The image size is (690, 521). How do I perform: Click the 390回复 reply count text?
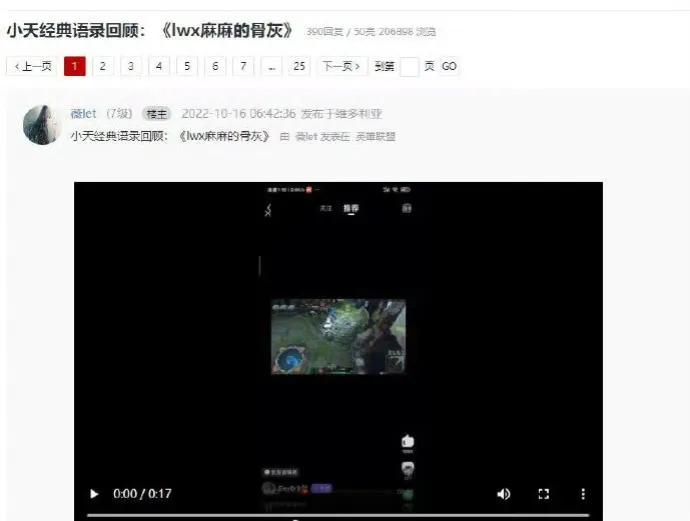324,32
